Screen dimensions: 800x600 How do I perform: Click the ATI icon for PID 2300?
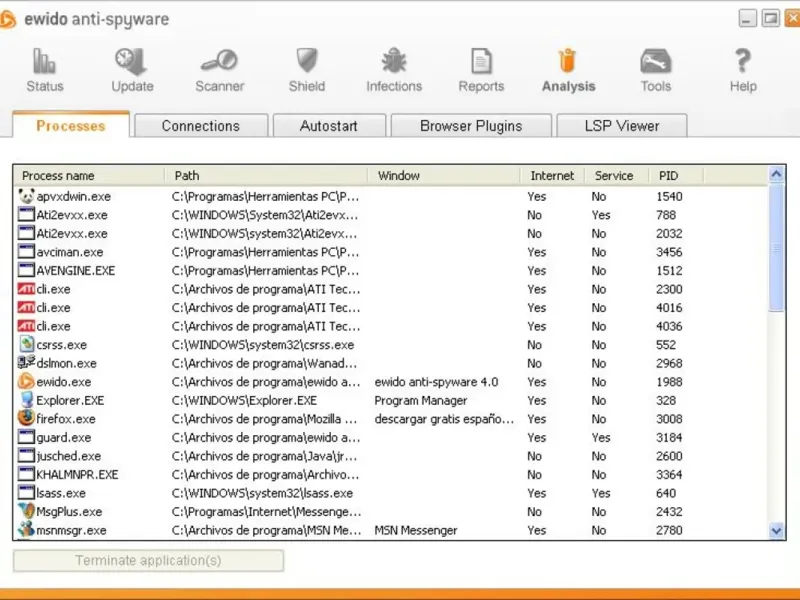26,289
